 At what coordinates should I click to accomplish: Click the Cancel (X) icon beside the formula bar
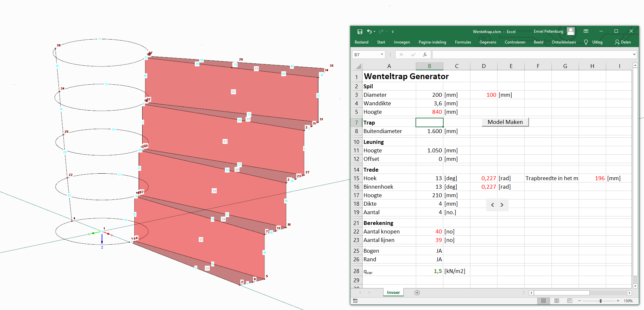tap(401, 55)
